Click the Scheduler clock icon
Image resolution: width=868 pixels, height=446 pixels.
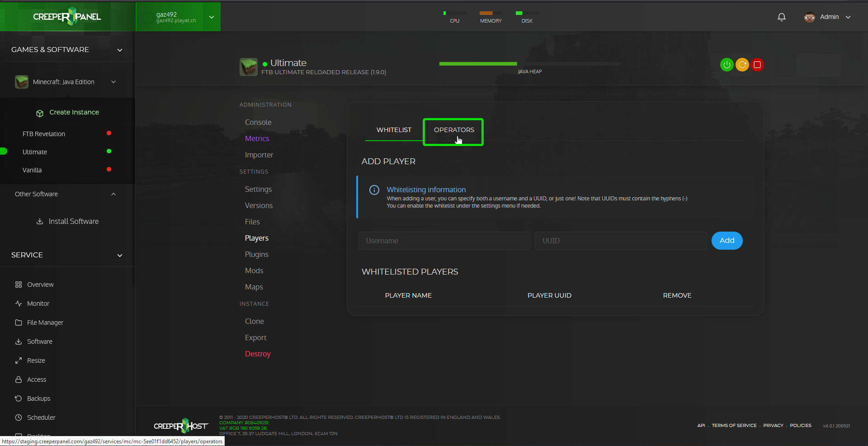[x=19, y=418]
